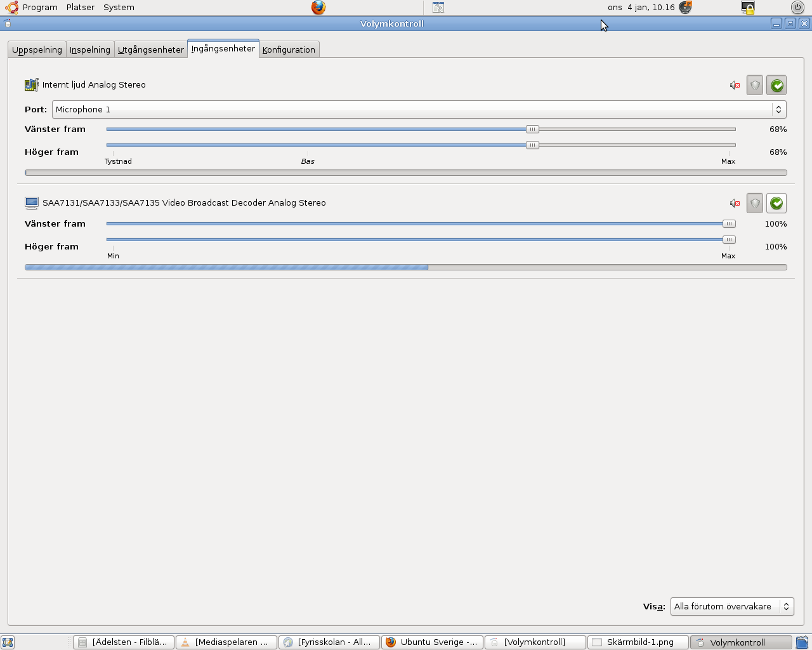Click the SAA7131 input level meter bar
Image resolution: width=812 pixels, height=650 pixels.
tap(406, 267)
